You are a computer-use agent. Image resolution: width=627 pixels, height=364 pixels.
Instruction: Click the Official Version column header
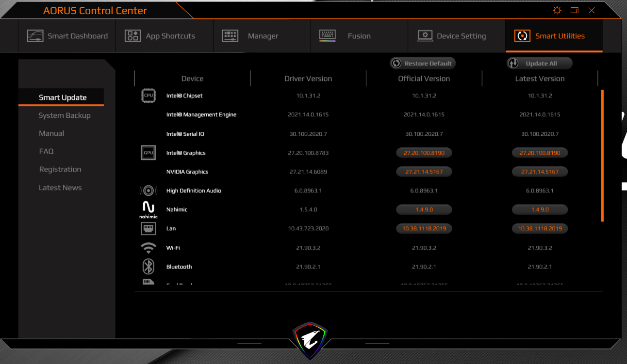tap(424, 79)
